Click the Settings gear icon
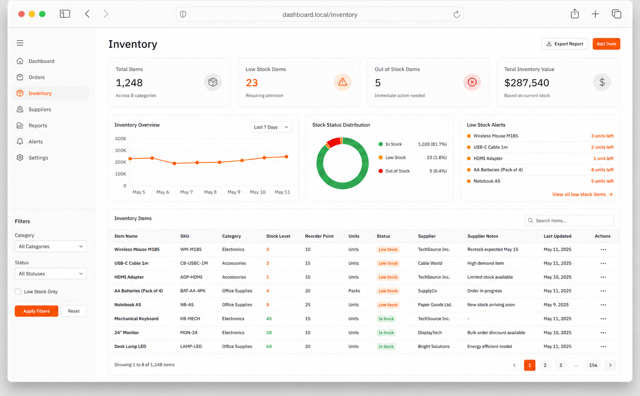The width and height of the screenshot is (640, 396). 20,157
